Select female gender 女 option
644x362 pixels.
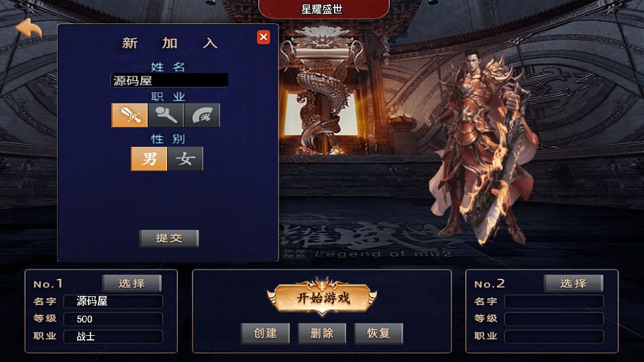tap(185, 158)
